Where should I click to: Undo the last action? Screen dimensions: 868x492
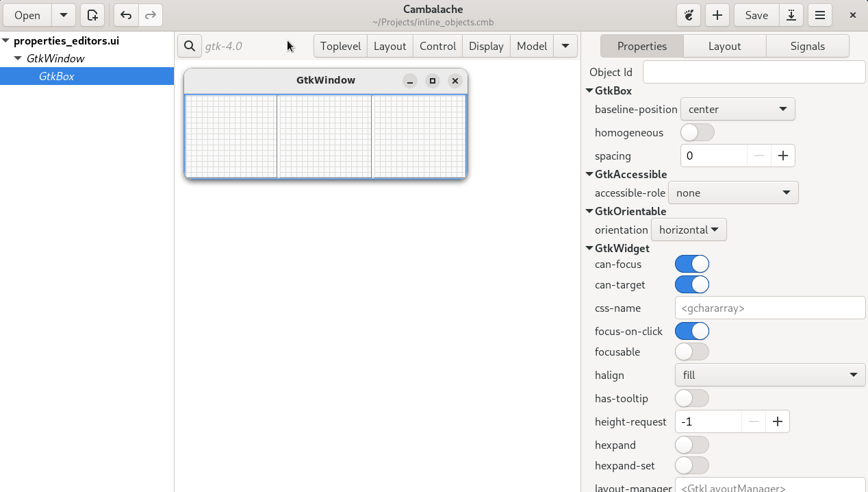(x=126, y=15)
